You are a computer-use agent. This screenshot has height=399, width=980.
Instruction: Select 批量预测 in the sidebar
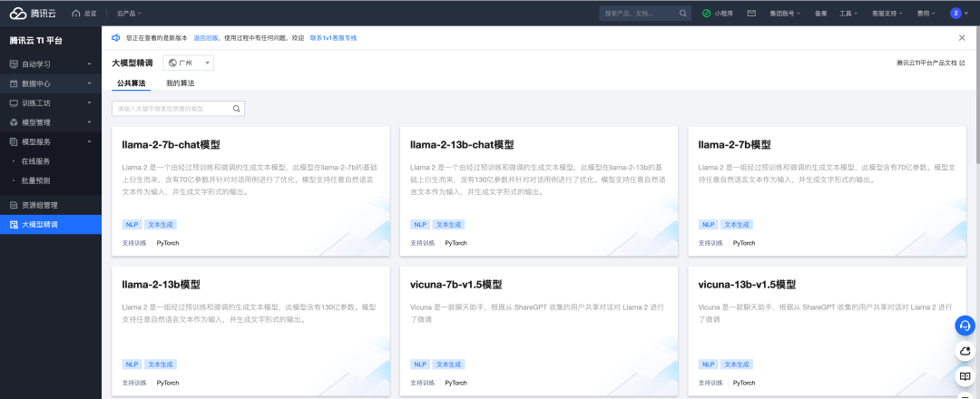tap(35, 180)
